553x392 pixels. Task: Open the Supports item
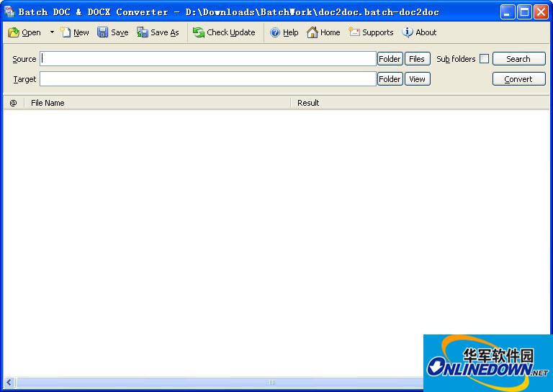pos(371,32)
